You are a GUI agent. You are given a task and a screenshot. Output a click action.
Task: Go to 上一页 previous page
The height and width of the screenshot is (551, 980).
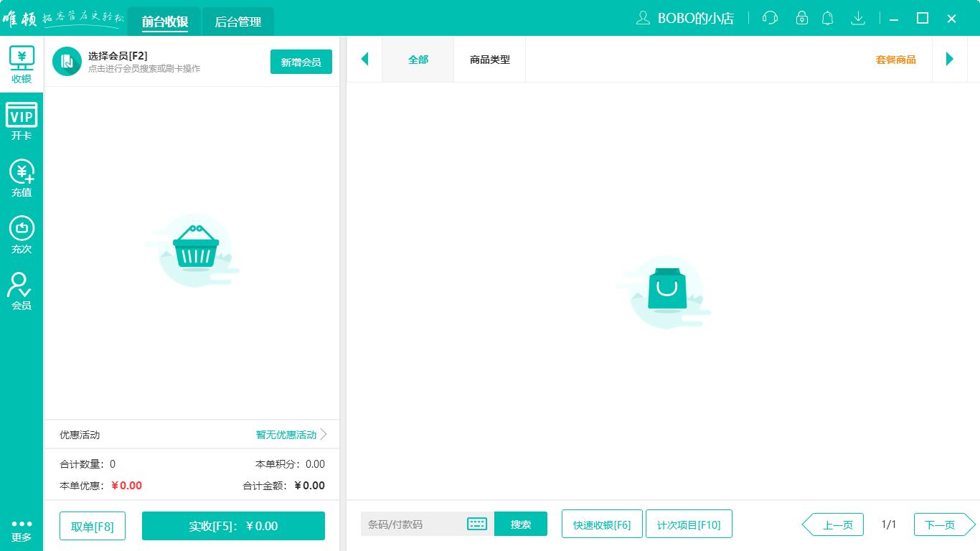click(x=833, y=524)
